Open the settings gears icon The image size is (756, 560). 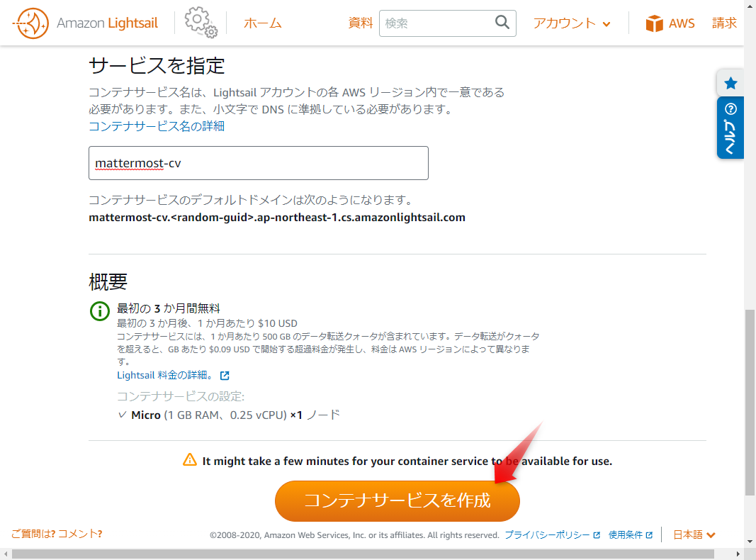click(x=201, y=22)
